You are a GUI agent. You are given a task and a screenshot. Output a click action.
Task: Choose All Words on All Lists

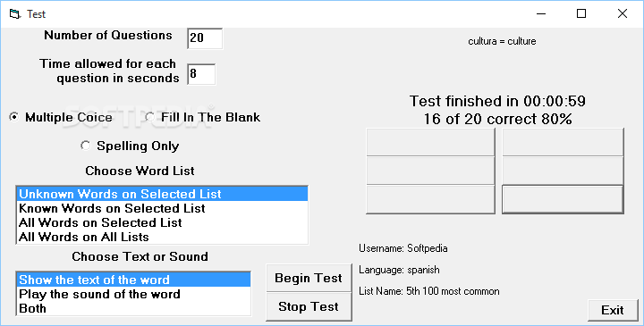pyautogui.click(x=162, y=237)
